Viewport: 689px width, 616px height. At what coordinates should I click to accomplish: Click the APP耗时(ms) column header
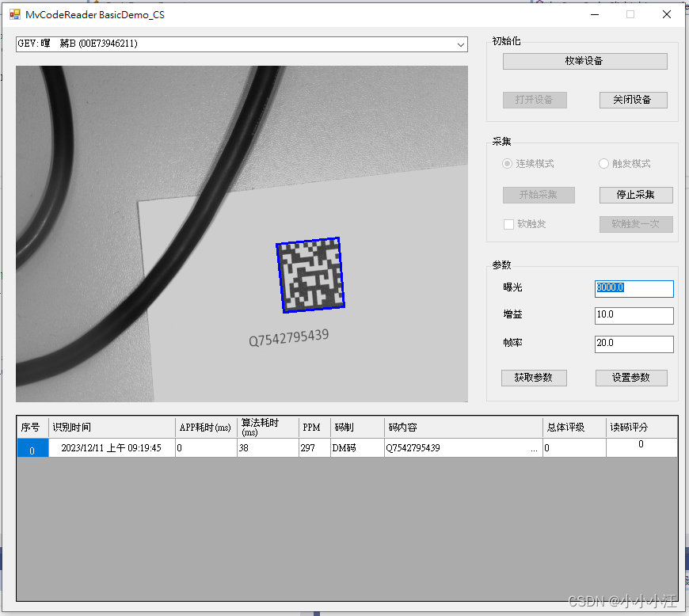click(206, 427)
